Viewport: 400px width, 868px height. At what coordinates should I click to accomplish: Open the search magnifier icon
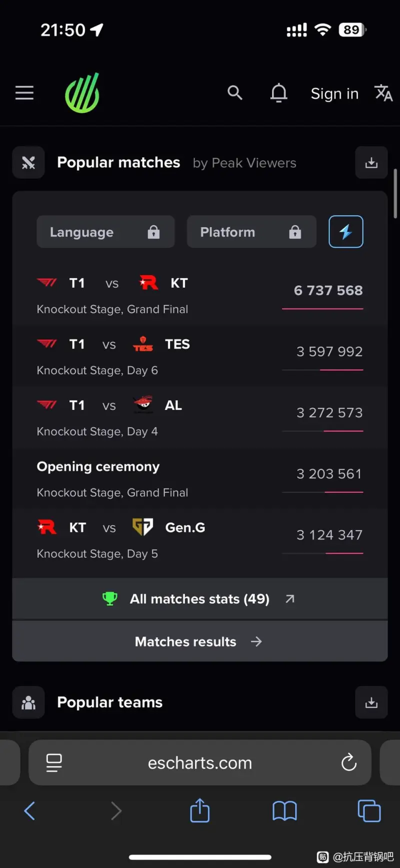tap(234, 93)
